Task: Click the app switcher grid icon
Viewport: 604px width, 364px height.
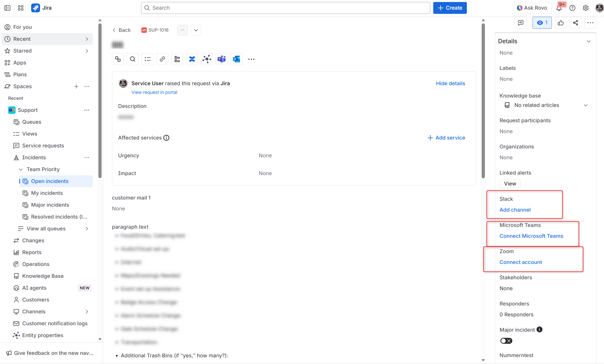Action: 21,8
